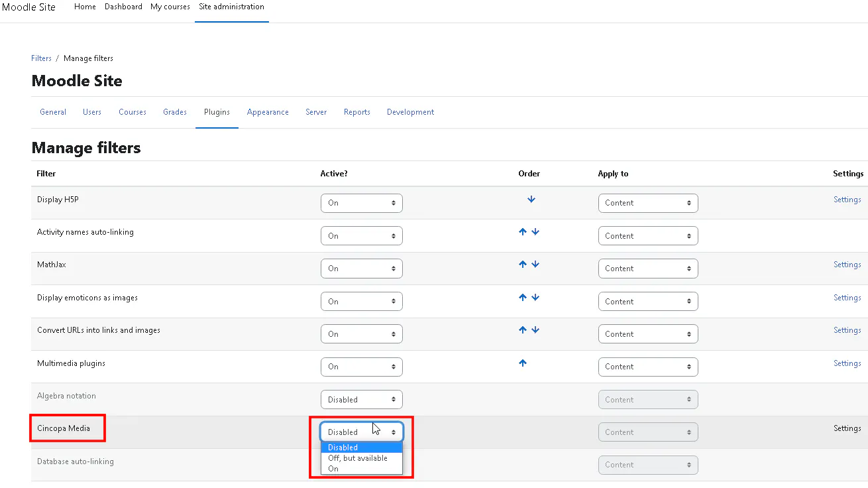Move Activity names auto-linking filter up
The width and height of the screenshot is (868, 488).
[523, 232]
